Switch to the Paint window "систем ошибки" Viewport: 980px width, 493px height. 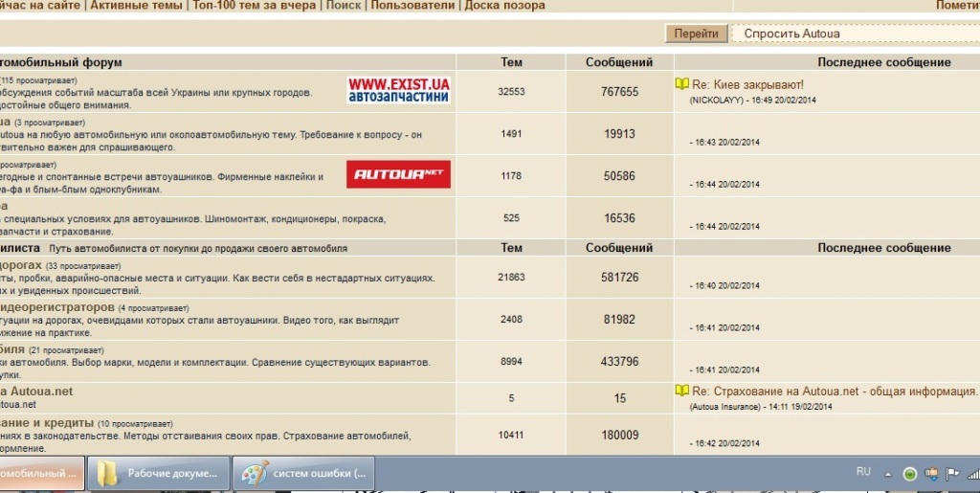pyautogui.click(x=303, y=473)
